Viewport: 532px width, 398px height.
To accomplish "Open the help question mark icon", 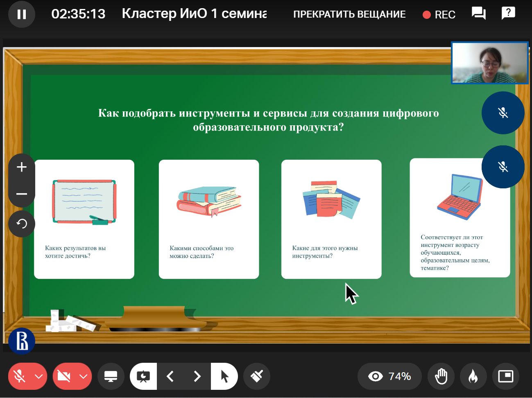I will [508, 14].
